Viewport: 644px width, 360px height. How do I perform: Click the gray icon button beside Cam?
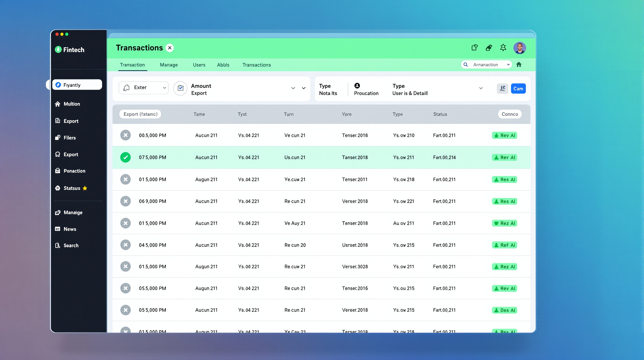coord(502,89)
